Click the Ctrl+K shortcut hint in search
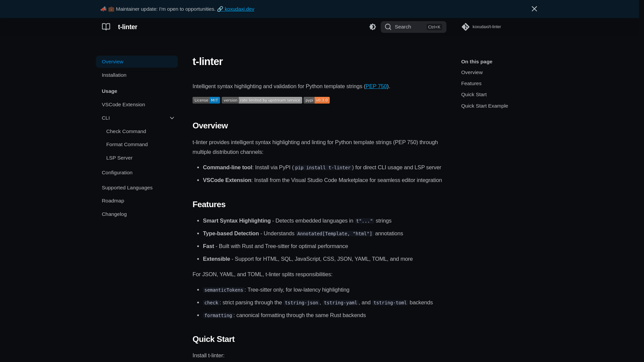Image resolution: width=644 pixels, height=362 pixels. pyautogui.click(x=434, y=27)
